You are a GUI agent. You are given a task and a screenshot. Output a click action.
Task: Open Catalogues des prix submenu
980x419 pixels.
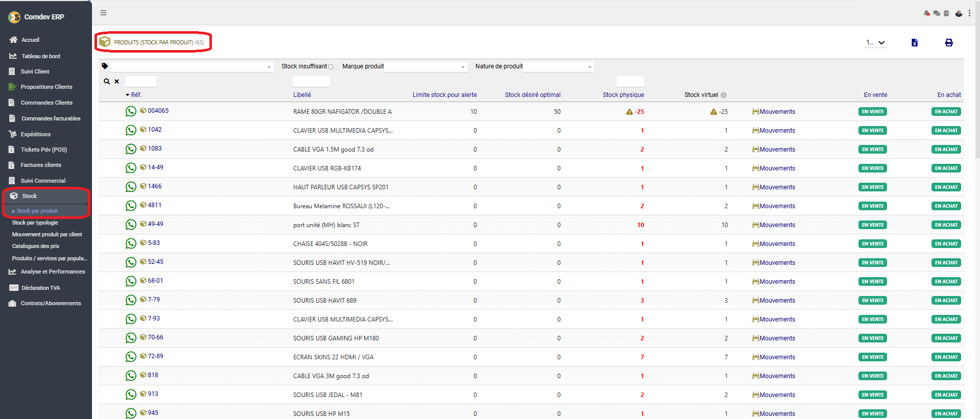coord(36,246)
